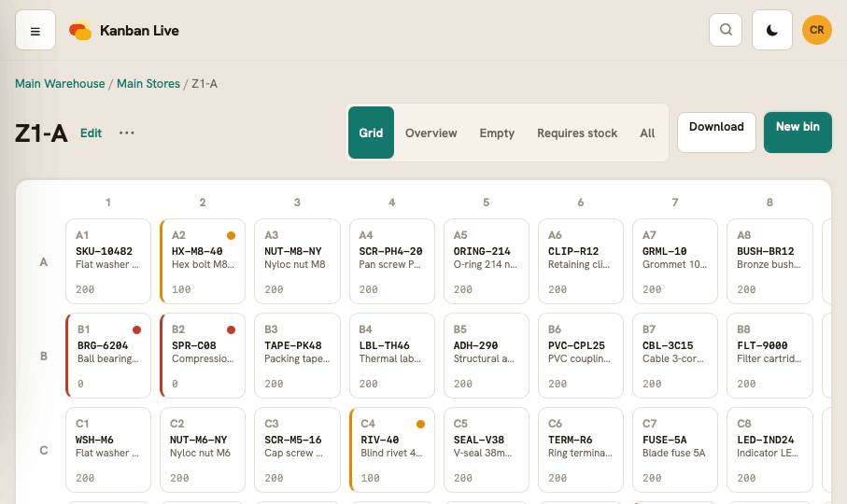Screen dimensions: 847x504
Task: Open the CR user avatar
Action: [x=817, y=30]
